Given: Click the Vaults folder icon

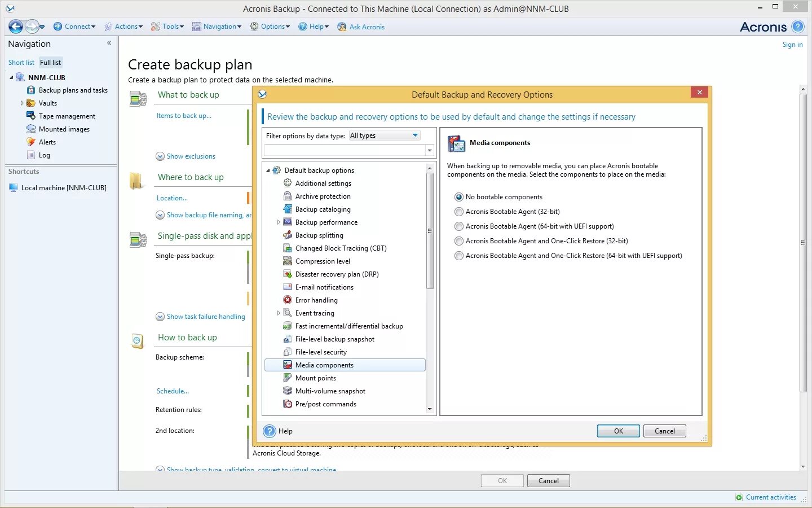Looking at the screenshot, I should (x=31, y=103).
